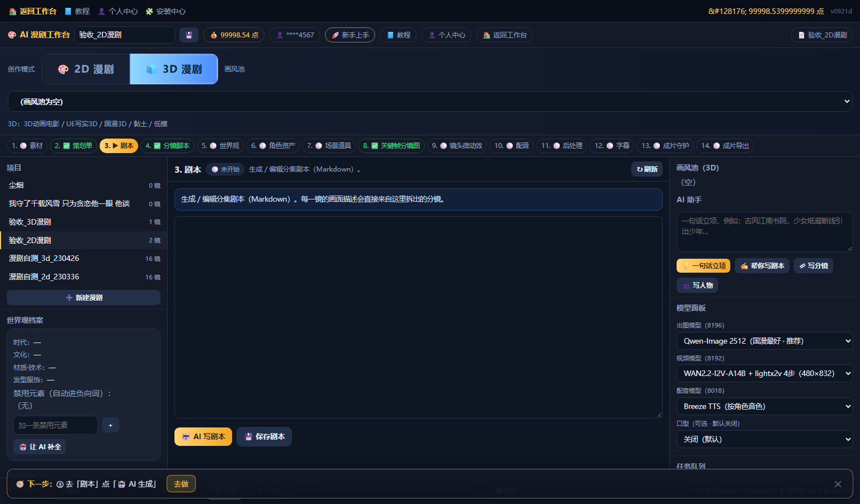Click the plus button beside forbidden element field
Image resolution: width=860 pixels, height=504 pixels.
[111, 425]
